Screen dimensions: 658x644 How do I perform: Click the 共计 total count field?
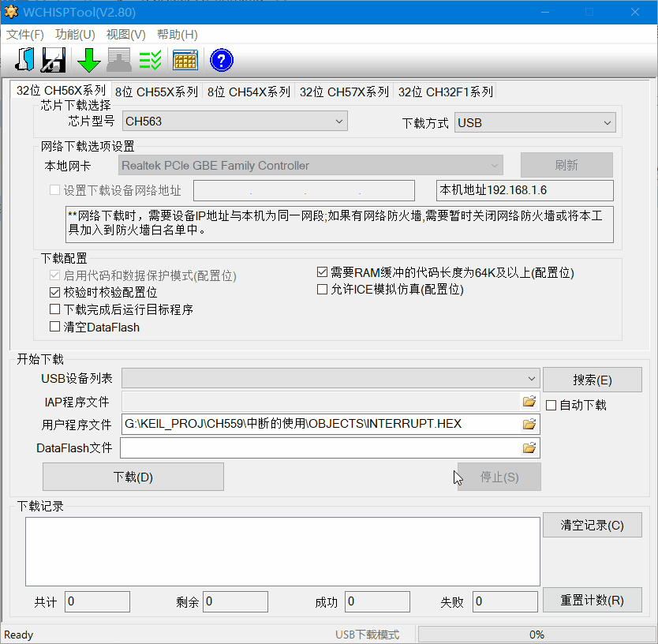point(97,601)
